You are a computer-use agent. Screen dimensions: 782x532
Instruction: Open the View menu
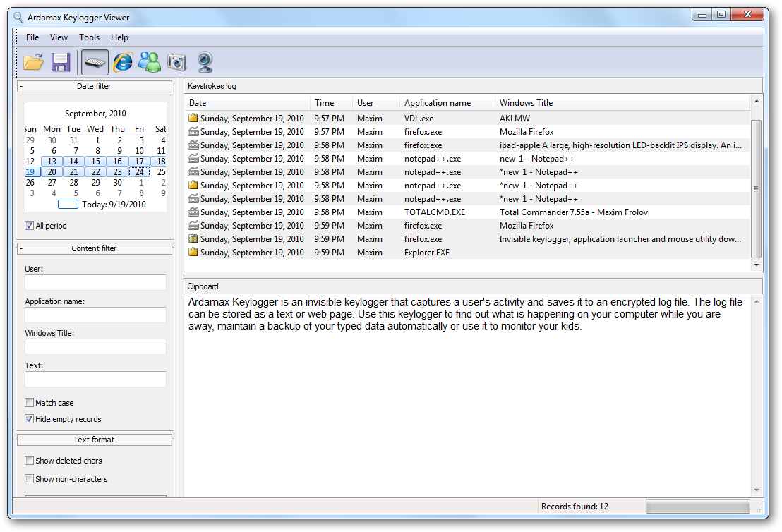pos(59,37)
